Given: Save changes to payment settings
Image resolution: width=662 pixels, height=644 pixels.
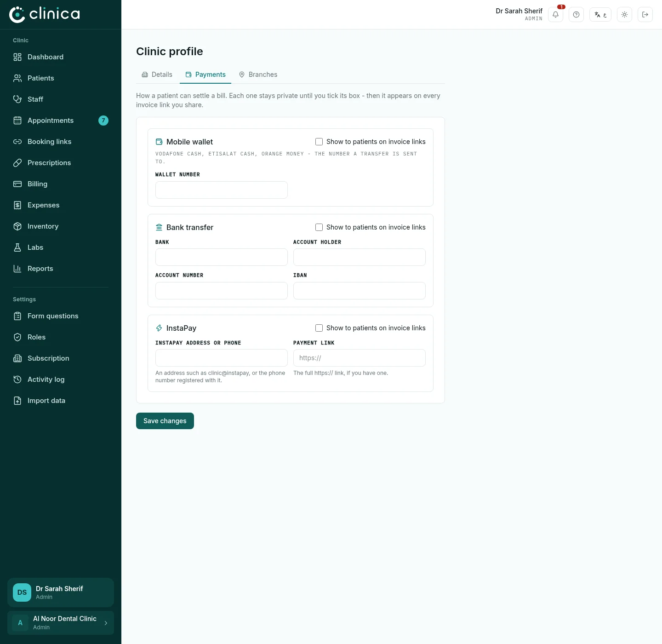Looking at the screenshot, I should 165,421.
